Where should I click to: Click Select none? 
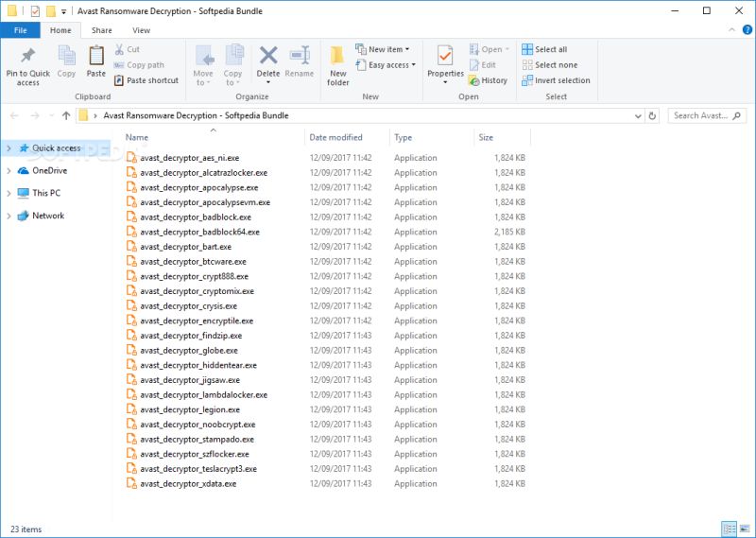point(550,64)
